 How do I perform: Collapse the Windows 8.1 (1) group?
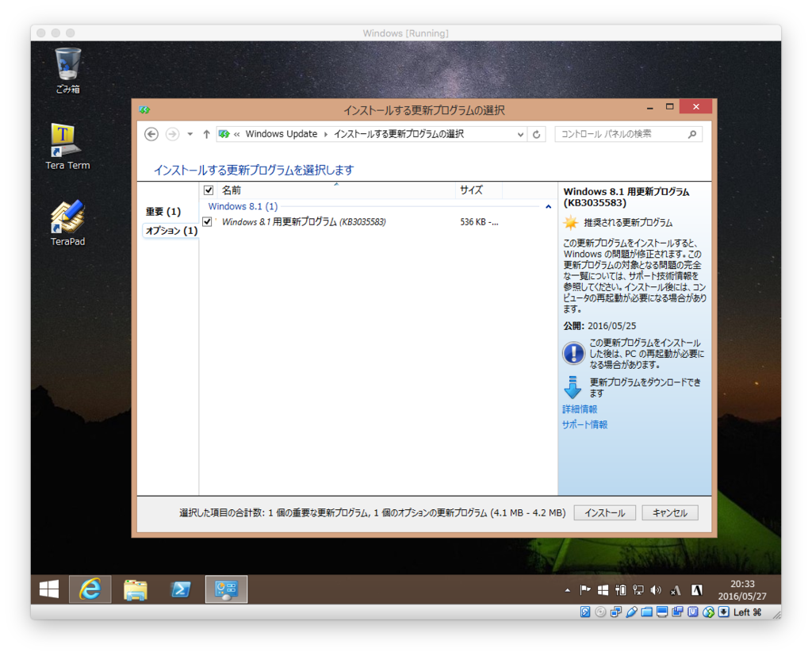click(x=549, y=207)
